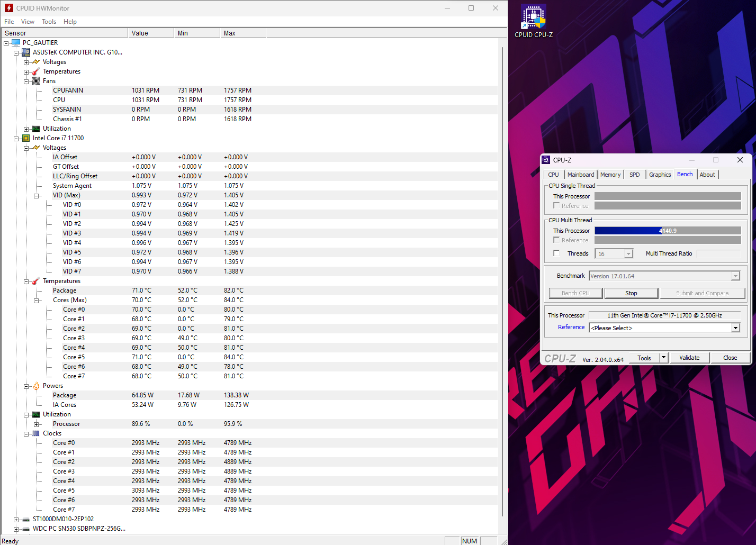This screenshot has height=545, width=756.
Task: Click the Powers flame icon
Action: pyautogui.click(x=36, y=386)
